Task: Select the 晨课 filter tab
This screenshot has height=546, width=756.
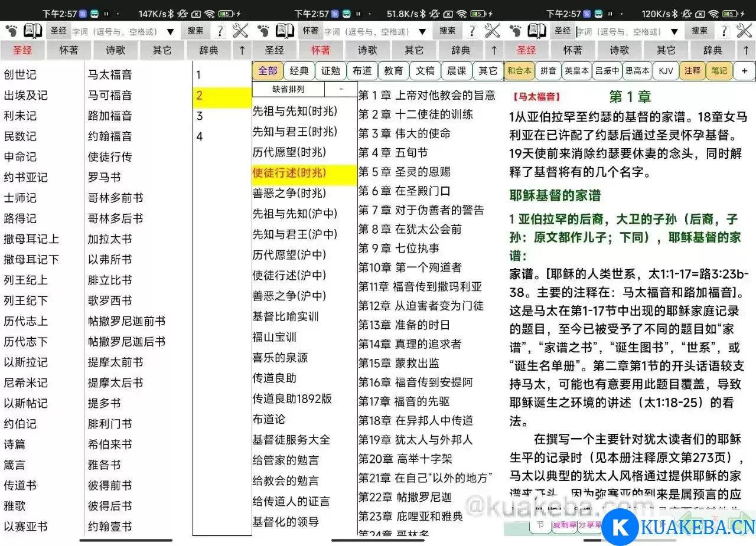Action: (x=457, y=71)
